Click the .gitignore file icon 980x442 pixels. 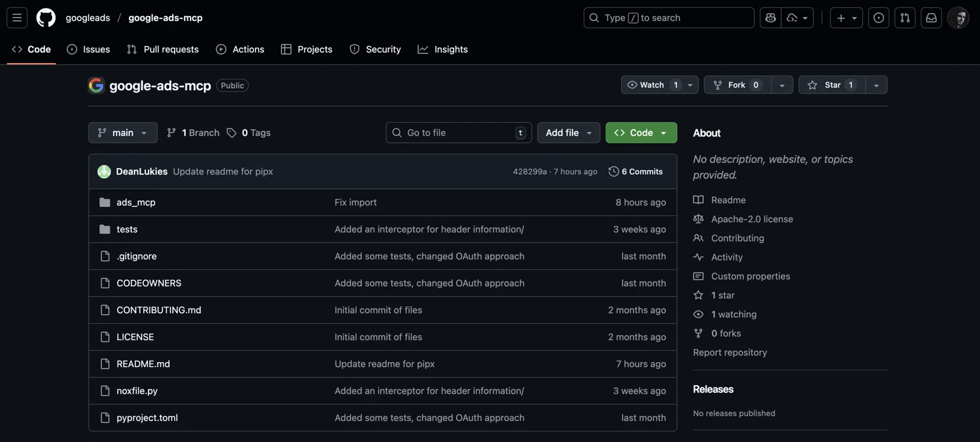pos(105,256)
